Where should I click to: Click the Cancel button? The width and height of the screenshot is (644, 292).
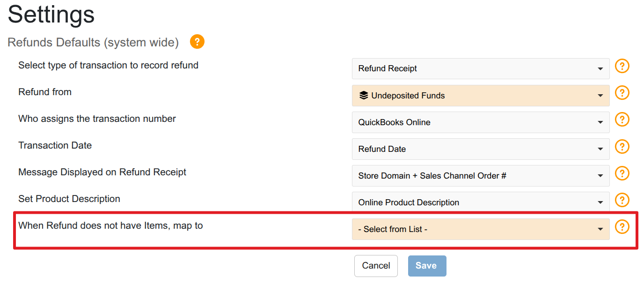pyautogui.click(x=376, y=266)
